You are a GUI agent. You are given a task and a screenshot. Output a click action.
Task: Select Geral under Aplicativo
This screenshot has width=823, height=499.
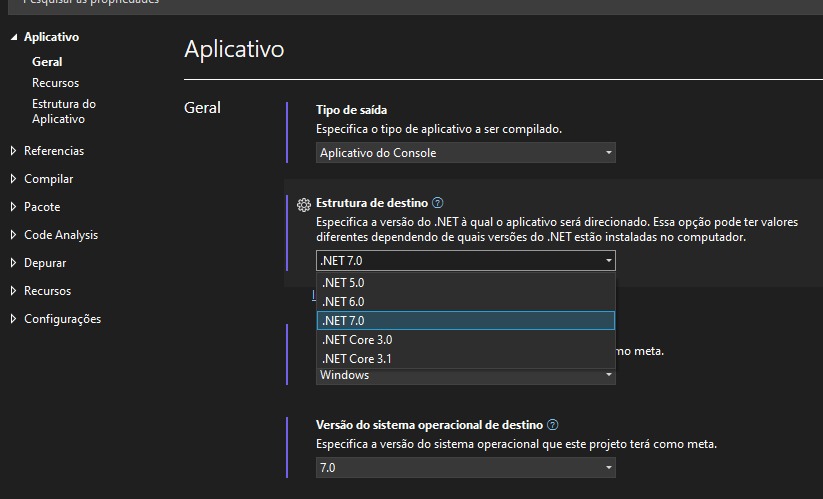(47, 61)
